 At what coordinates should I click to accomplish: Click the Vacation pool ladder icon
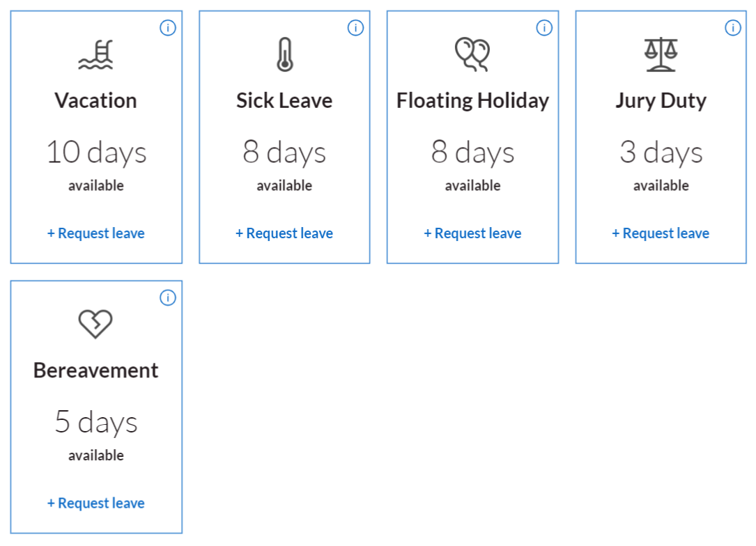(95, 54)
